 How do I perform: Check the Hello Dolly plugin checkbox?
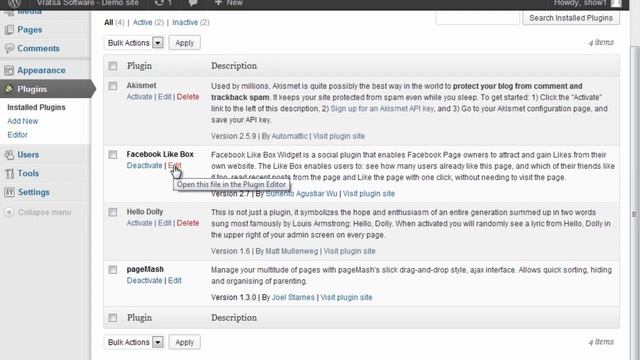pos(113,212)
